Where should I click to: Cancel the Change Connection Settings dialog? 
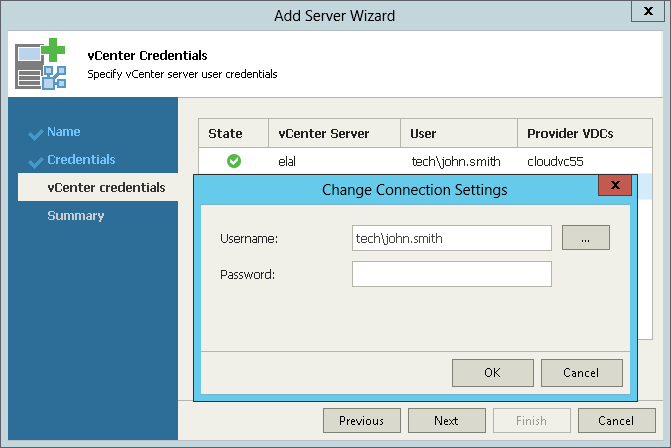(x=582, y=373)
